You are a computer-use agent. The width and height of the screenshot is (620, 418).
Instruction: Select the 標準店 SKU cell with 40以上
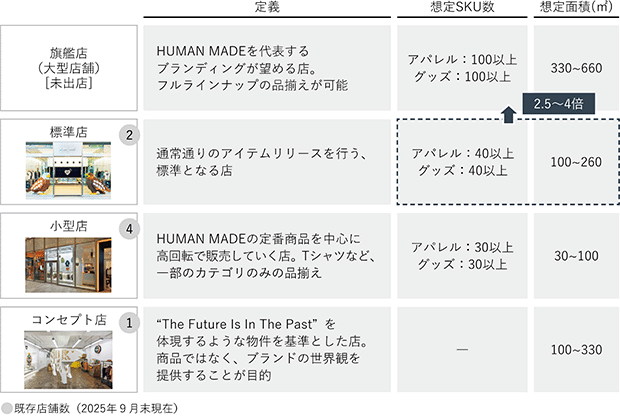(x=462, y=161)
